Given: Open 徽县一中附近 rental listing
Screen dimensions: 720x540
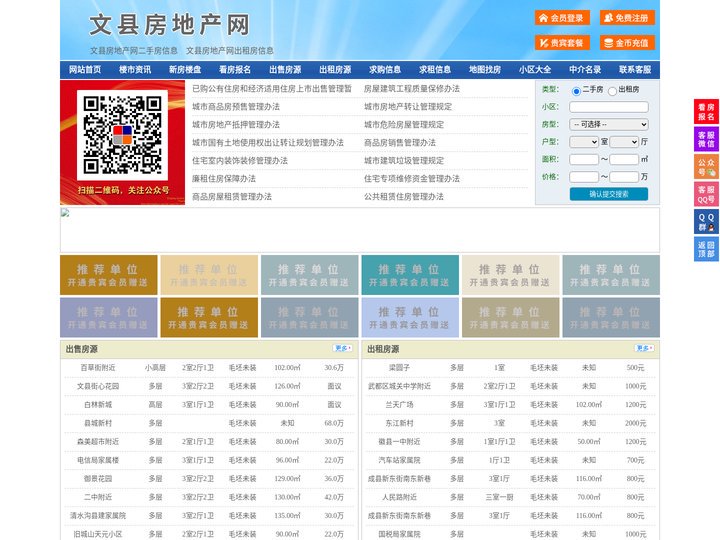Looking at the screenshot, I should pyautogui.click(x=399, y=442).
